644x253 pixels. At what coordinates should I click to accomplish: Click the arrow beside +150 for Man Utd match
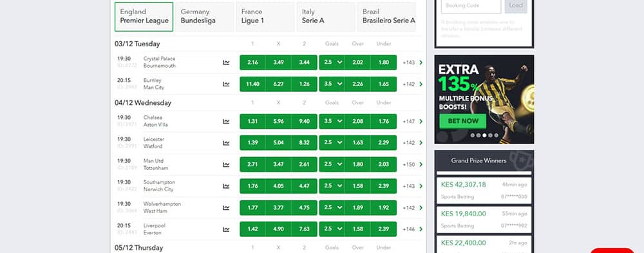[x=421, y=164]
